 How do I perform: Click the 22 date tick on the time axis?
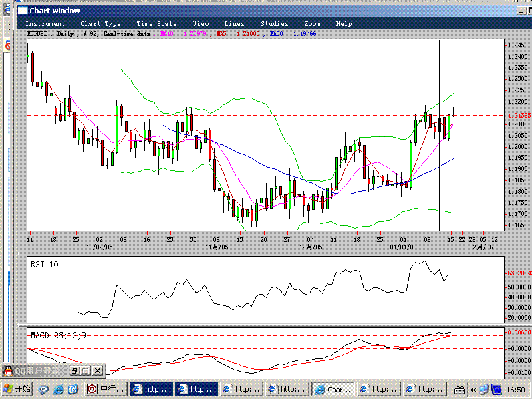click(x=462, y=240)
